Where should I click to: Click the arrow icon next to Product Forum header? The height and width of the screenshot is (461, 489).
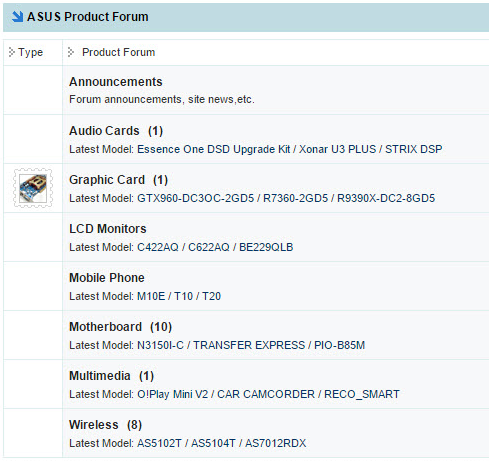(71, 52)
